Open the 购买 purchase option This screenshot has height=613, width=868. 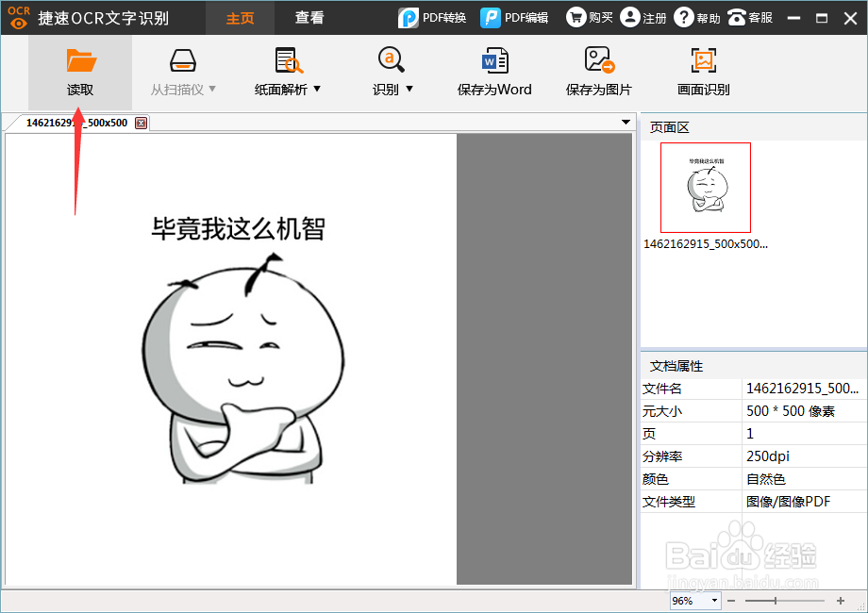(589, 17)
